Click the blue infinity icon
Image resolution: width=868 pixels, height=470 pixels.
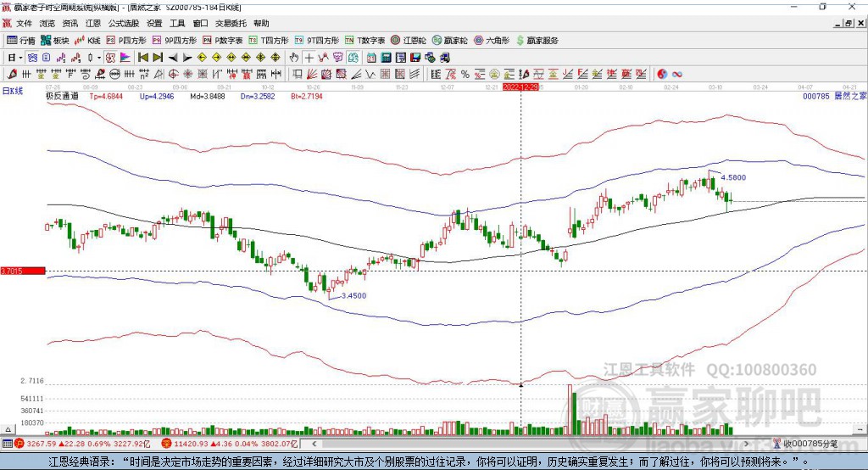click(x=677, y=75)
